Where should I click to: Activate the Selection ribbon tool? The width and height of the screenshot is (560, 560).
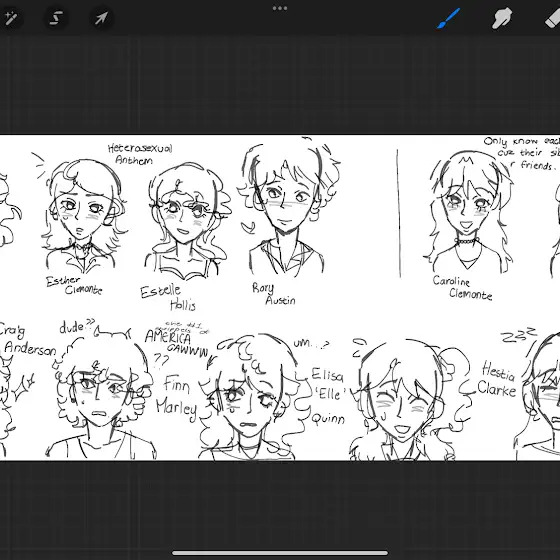click(56, 18)
